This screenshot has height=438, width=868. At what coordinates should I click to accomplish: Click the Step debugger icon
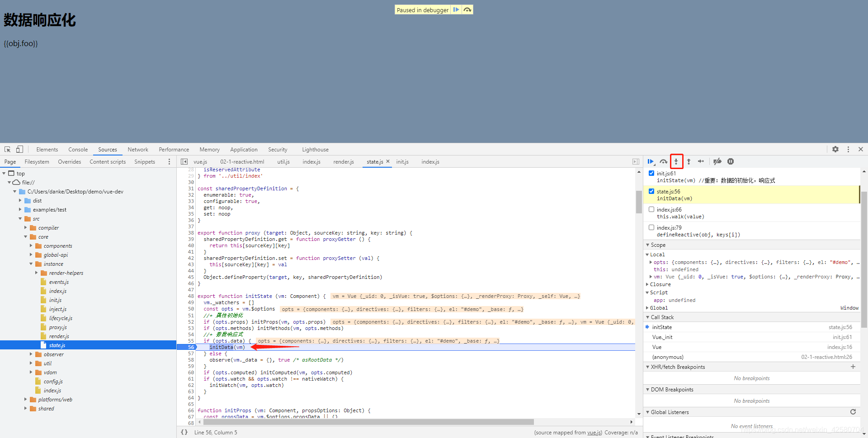(701, 161)
